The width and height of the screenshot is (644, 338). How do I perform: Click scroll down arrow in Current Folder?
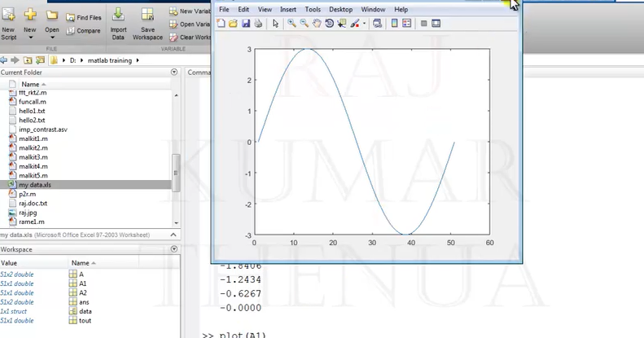(x=176, y=223)
